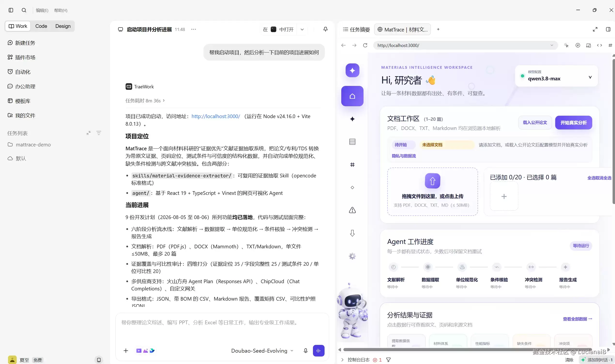
Task: Toggle responsive device view icon
Action: click(x=588, y=45)
